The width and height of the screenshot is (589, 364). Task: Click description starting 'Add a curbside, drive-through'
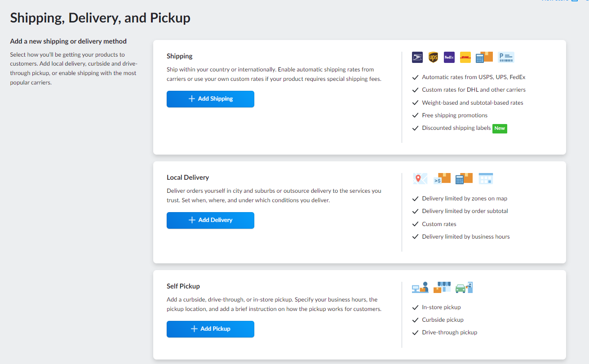coord(274,304)
